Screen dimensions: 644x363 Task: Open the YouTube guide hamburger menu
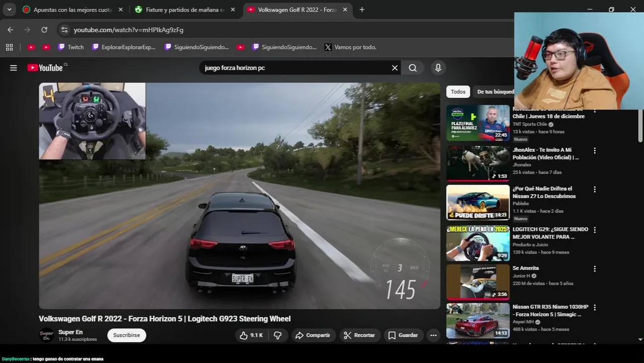coord(14,68)
